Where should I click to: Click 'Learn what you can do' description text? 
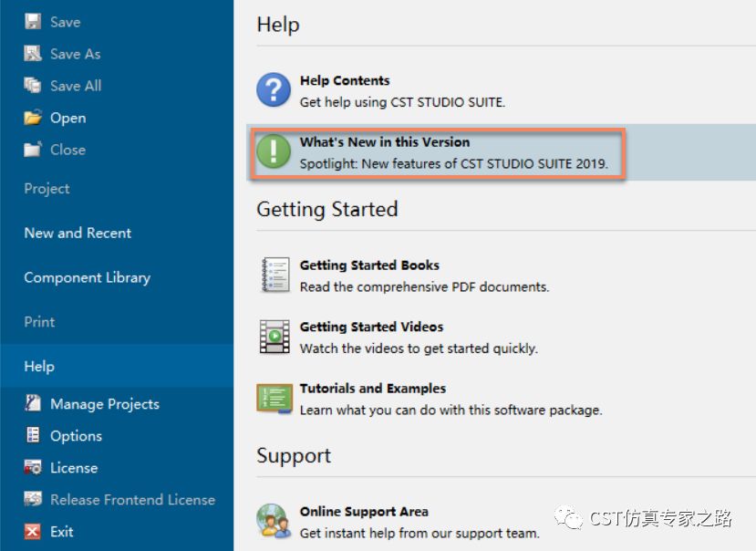[450, 411]
